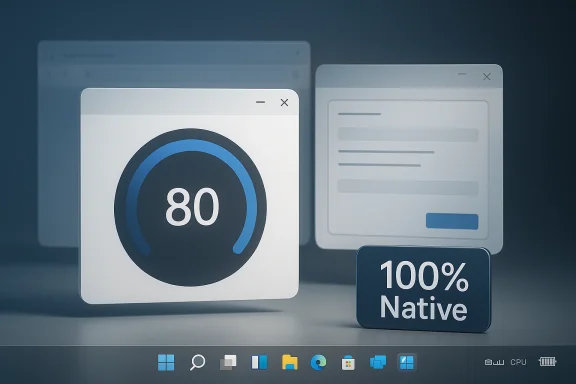The width and height of the screenshot is (576, 384).
Task: Open the Windows Start menu
Action: pos(166,362)
